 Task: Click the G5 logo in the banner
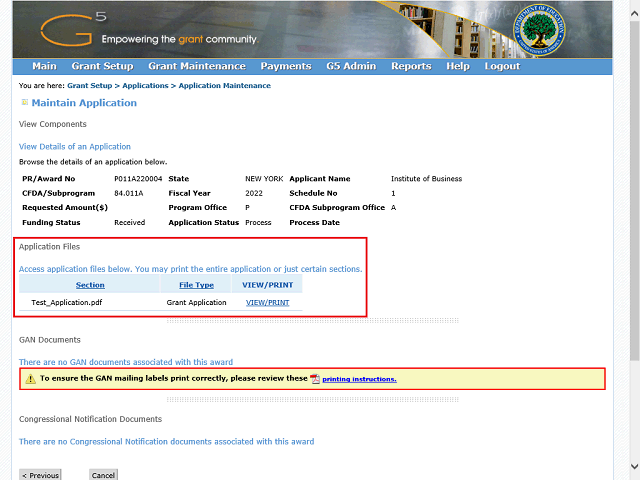pos(73,29)
